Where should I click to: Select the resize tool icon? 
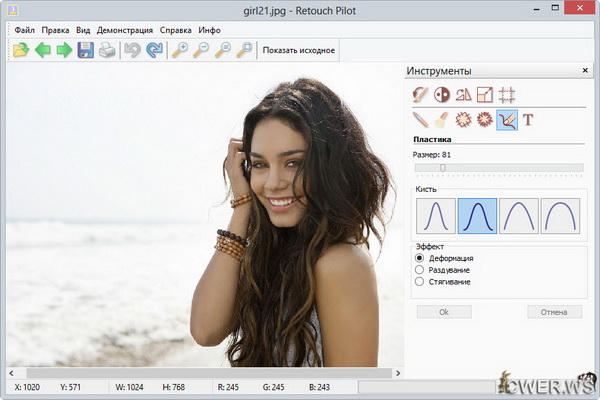[485, 95]
